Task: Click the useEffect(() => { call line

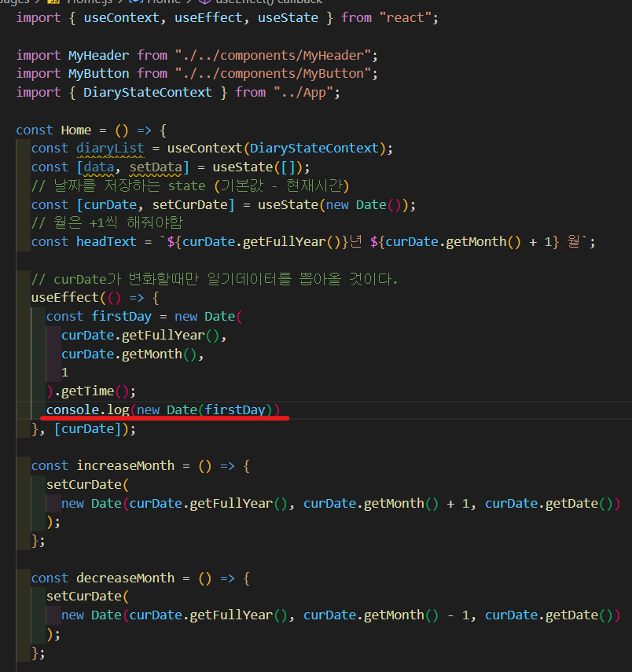Action: tap(95, 297)
